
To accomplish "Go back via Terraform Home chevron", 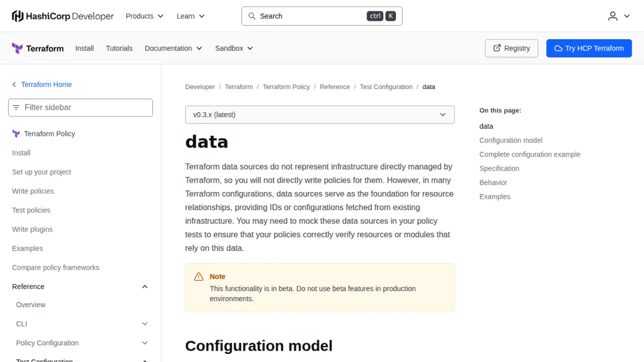I will pos(14,84).
